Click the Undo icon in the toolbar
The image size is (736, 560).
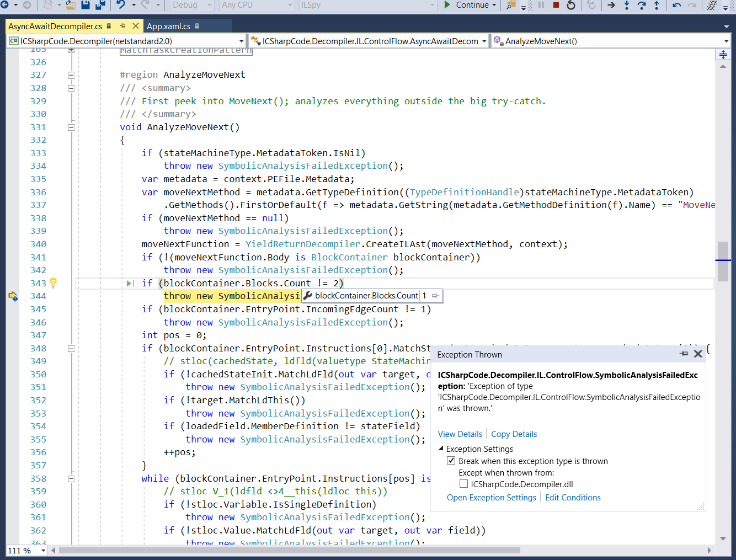click(121, 5)
